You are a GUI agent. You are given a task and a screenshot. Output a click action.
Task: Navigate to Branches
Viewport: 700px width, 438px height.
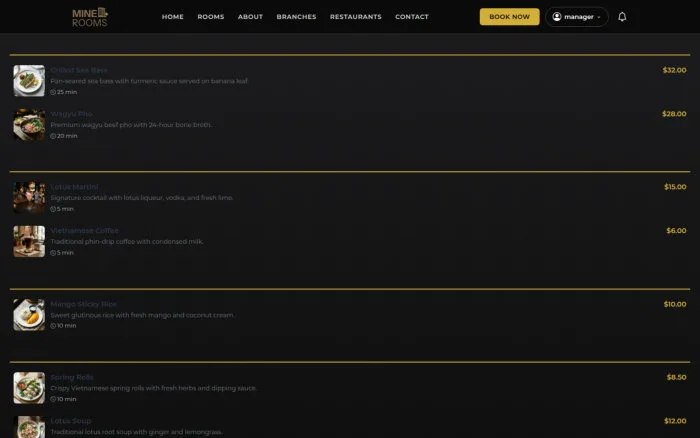click(296, 17)
